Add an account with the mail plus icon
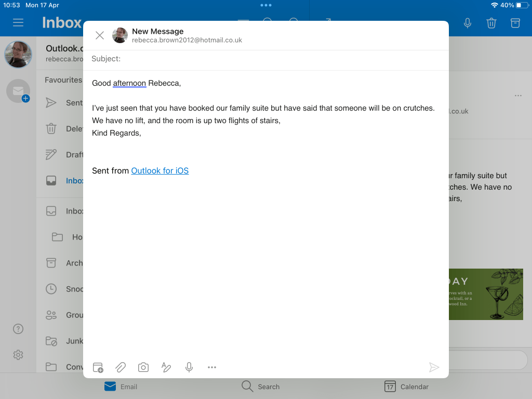532x399 pixels. (x=19, y=91)
